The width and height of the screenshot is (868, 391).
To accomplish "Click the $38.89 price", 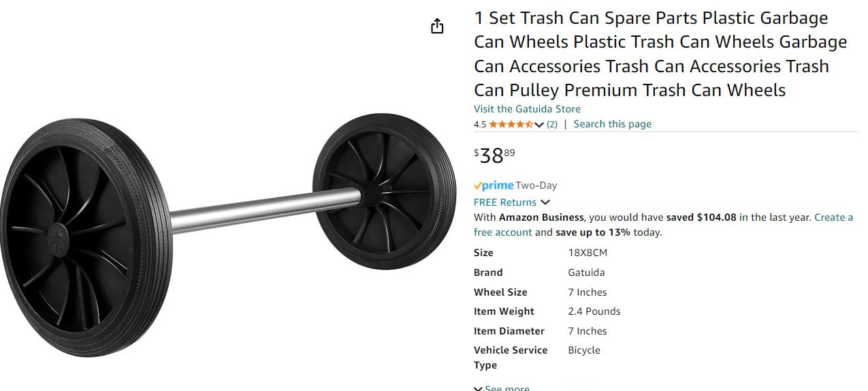I will point(494,155).
